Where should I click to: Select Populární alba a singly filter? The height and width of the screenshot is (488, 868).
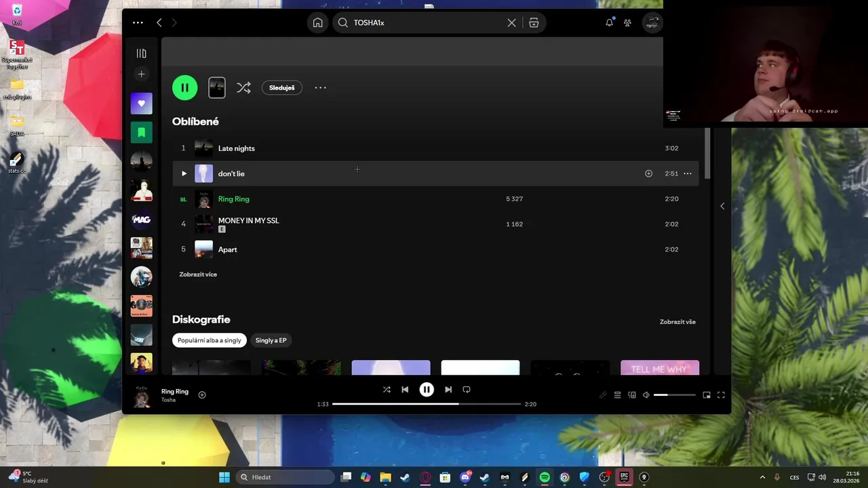[209, 340]
